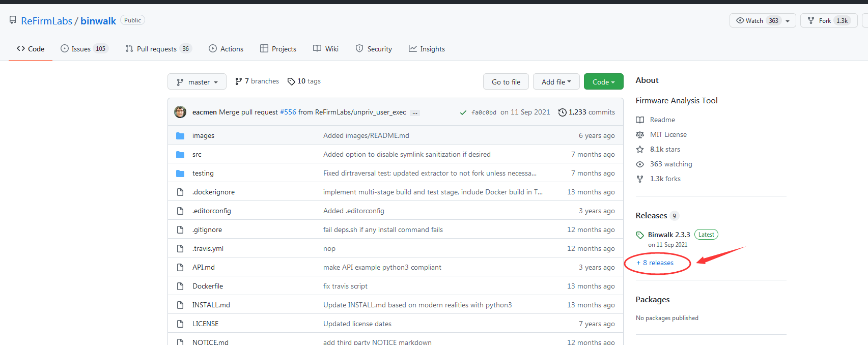Expand the Add file dropdown
868x345 pixels.
pos(556,82)
